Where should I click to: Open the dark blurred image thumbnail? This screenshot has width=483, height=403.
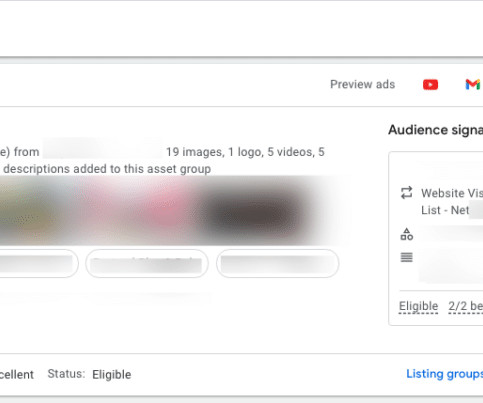coord(255,212)
